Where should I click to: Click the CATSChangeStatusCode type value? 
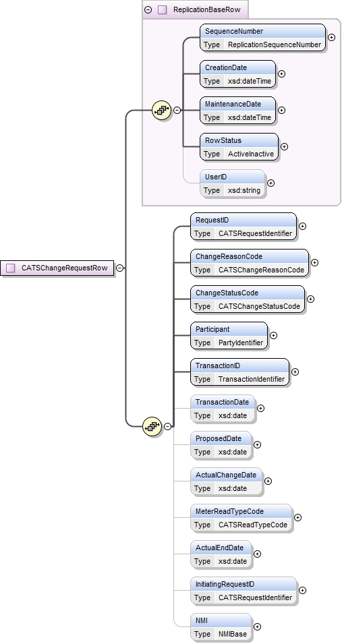pyautogui.click(x=260, y=306)
